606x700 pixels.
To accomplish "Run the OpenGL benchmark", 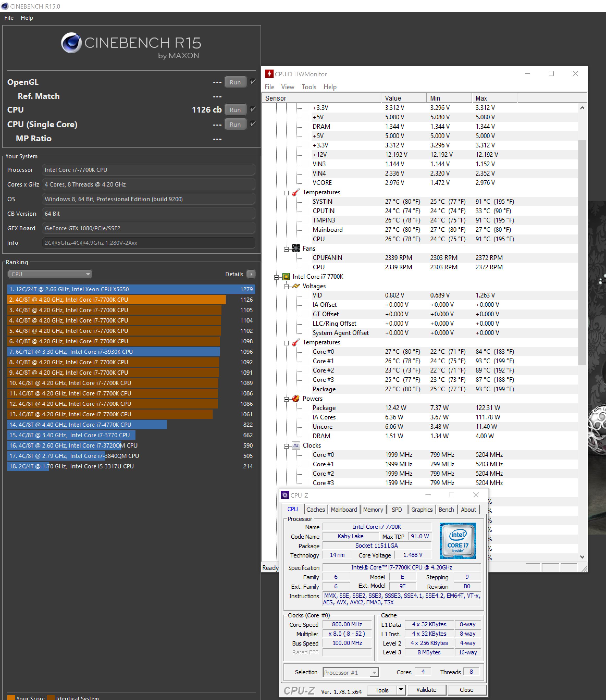I will [235, 82].
